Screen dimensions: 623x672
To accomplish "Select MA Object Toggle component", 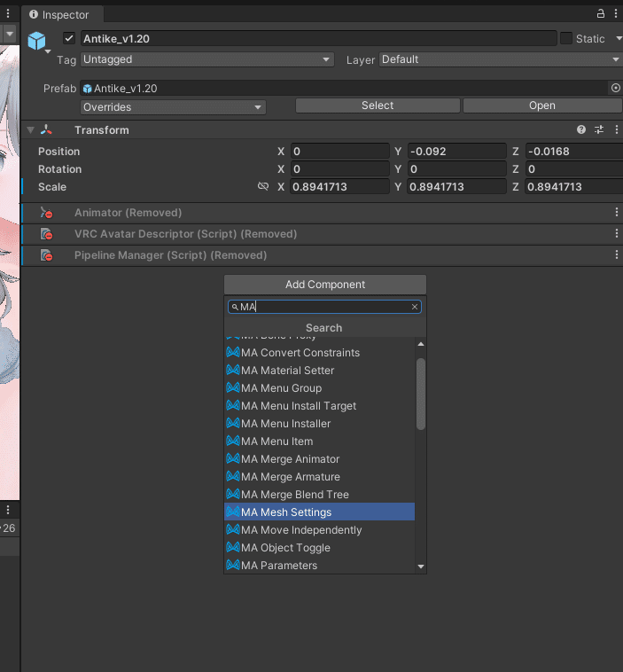I will point(320,548).
